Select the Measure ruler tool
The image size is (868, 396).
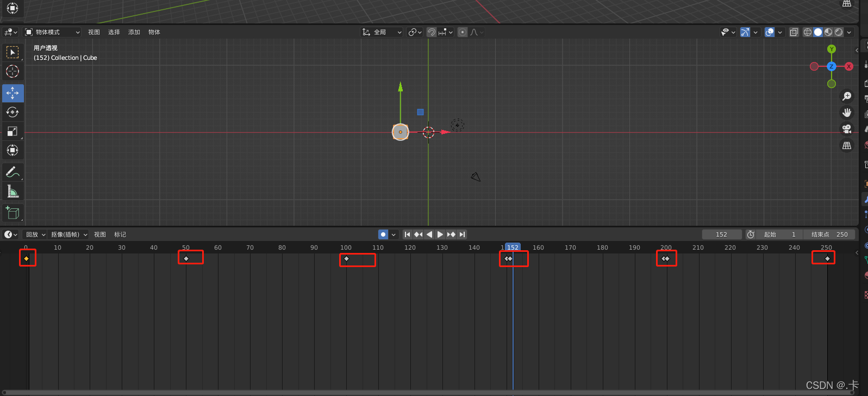pos(13,191)
